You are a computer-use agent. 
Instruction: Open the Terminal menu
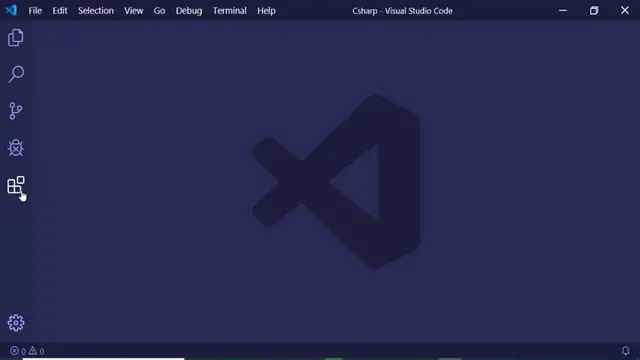[229, 11]
